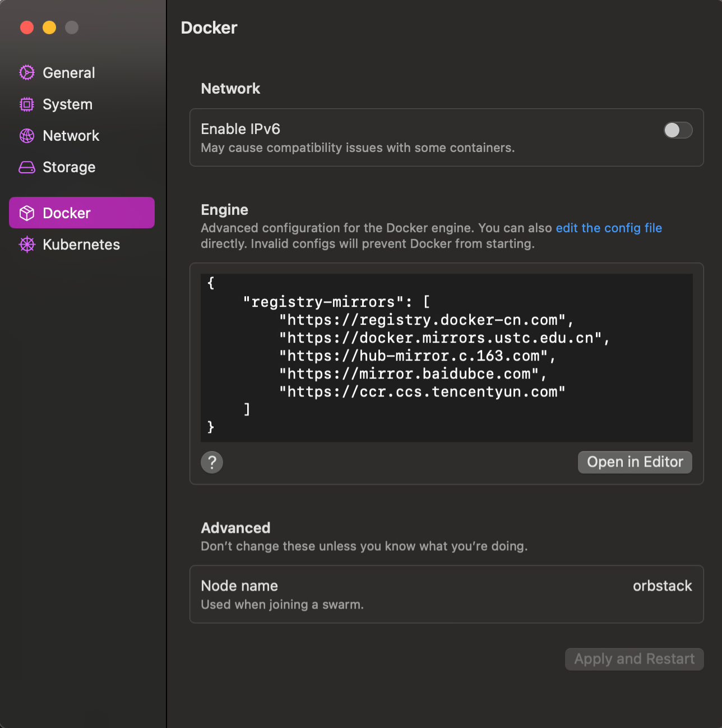Click the Network globe icon

point(27,136)
